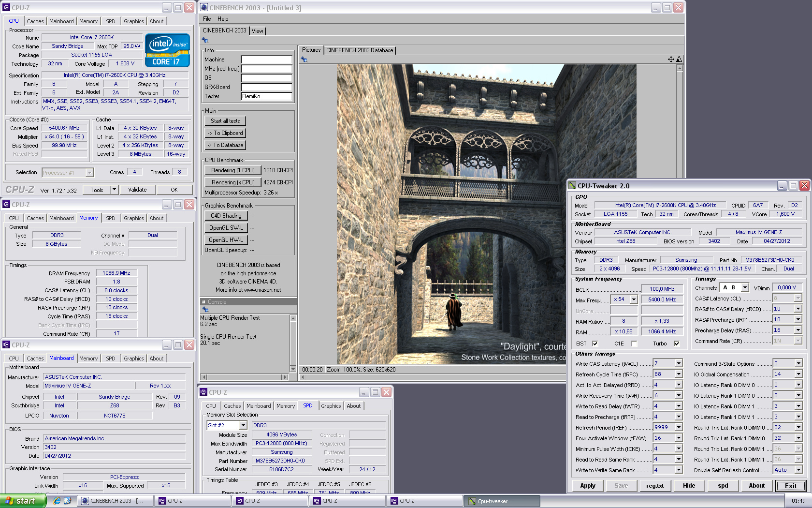Click the Console panel pin icon
This screenshot has height=508, width=812.
205,310
